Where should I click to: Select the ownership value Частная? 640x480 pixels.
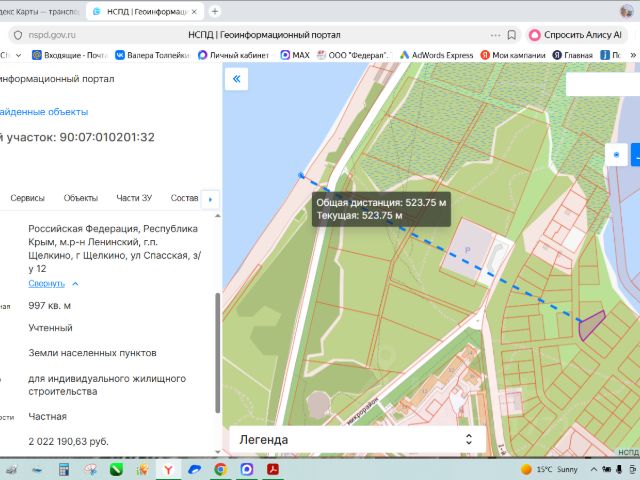click(47, 417)
